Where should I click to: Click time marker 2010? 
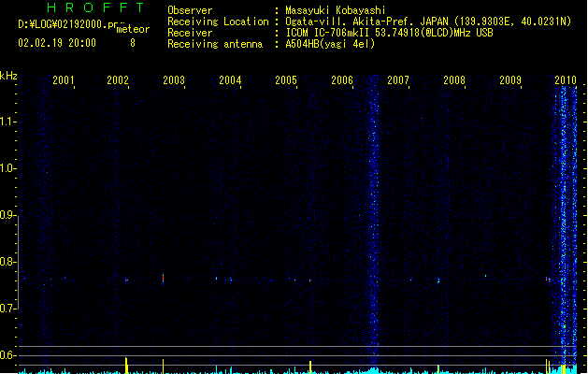[x=566, y=80]
